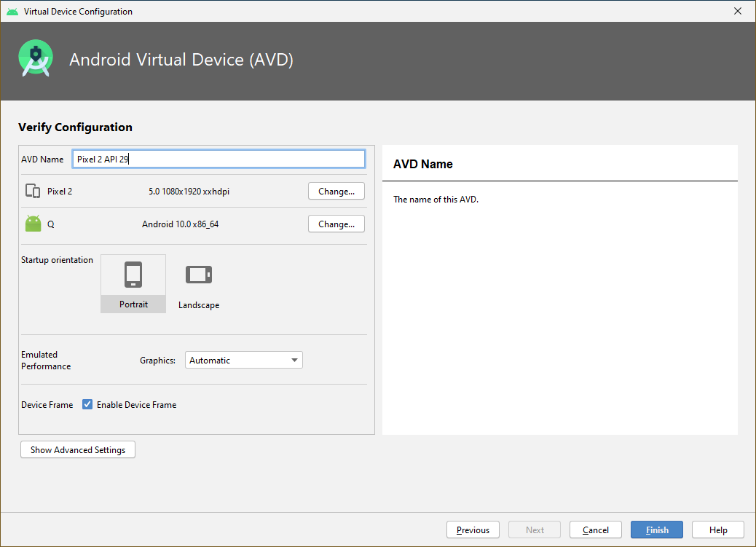Click the Pixel 2 device icon
The width and height of the screenshot is (756, 547).
[x=33, y=191]
